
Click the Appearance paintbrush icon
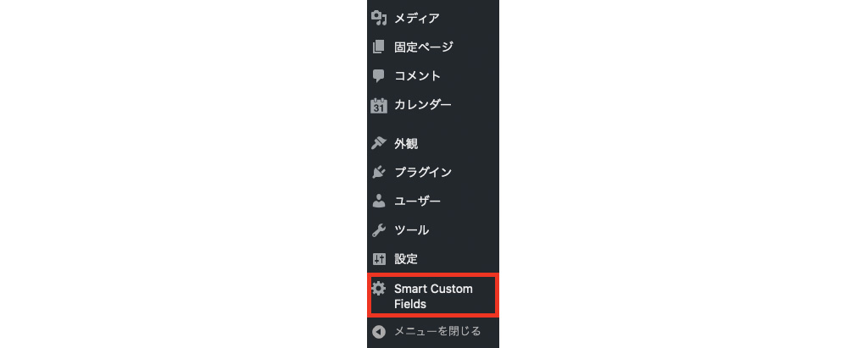click(379, 144)
